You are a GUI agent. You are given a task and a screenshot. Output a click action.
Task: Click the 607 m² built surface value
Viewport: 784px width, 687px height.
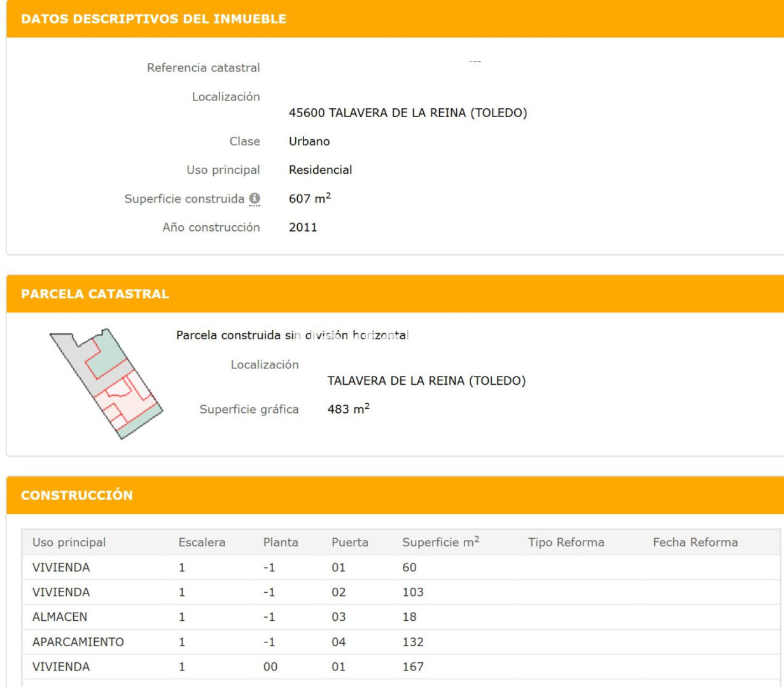pyautogui.click(x=309, y=198)
